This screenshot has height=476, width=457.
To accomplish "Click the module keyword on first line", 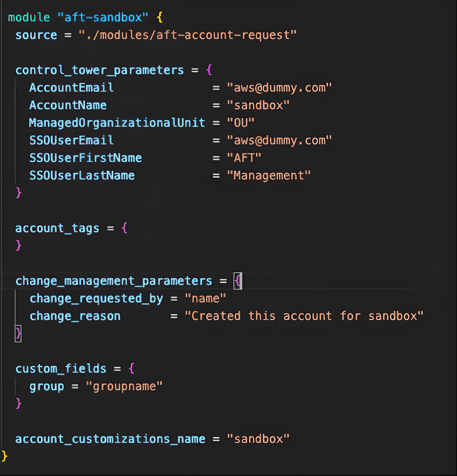I will 29,18.
